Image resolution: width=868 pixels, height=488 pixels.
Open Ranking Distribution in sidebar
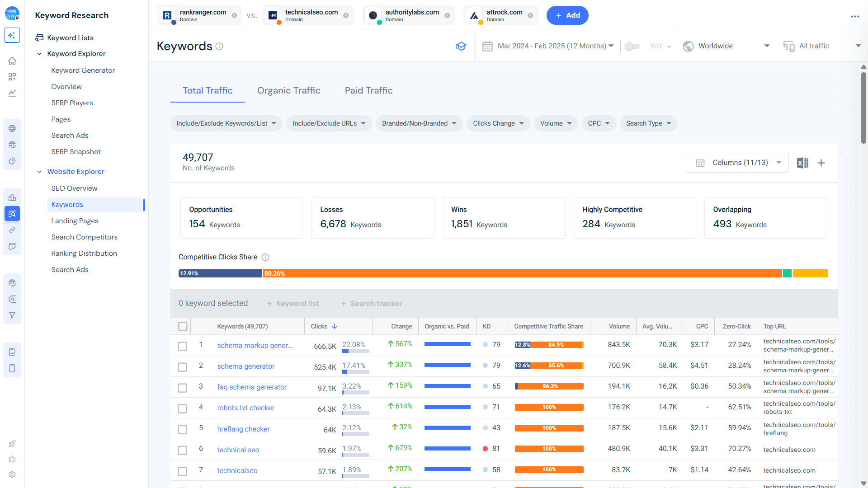pyautogui.click(x=84, y=253)
